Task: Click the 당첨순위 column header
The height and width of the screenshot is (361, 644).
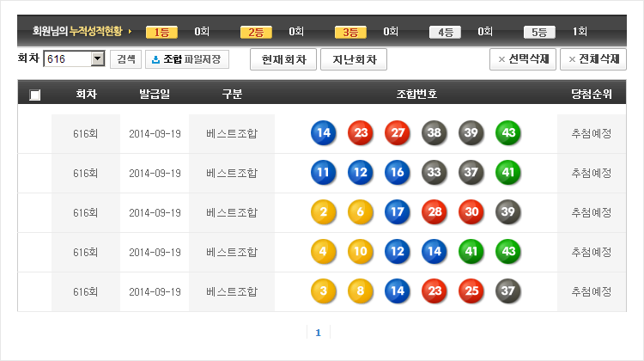Action: point(591,94)
